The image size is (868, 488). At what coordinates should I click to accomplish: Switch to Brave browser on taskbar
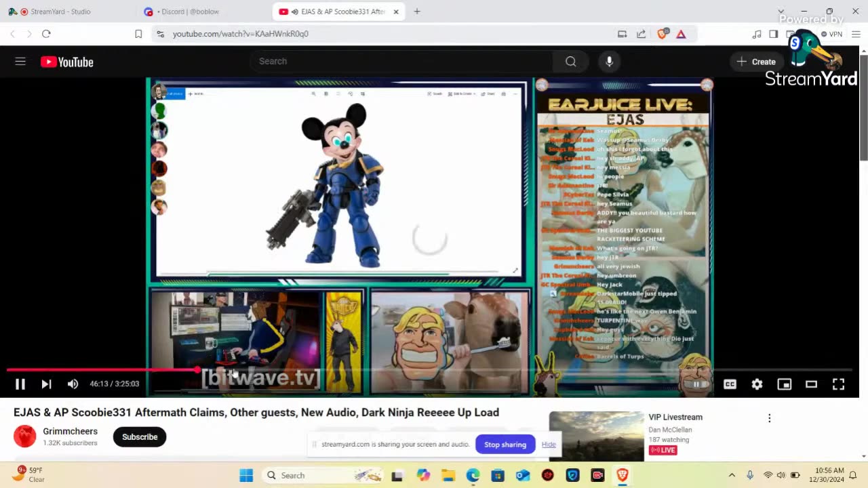click(622, 475)
